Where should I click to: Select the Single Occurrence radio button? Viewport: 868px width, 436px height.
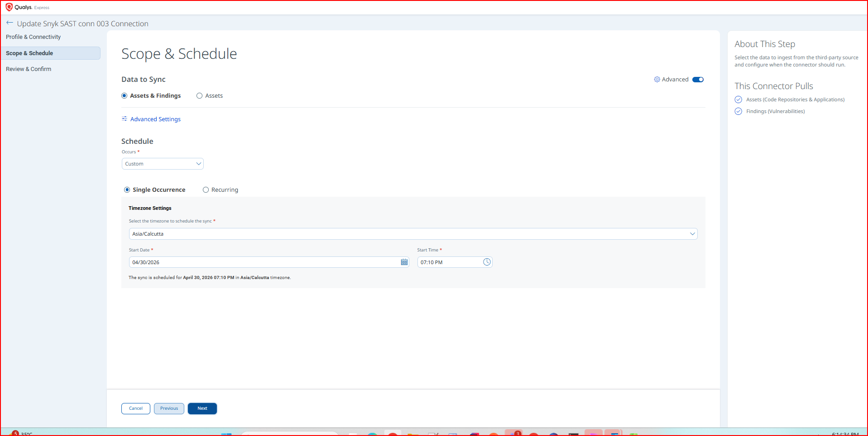(127, 190)
